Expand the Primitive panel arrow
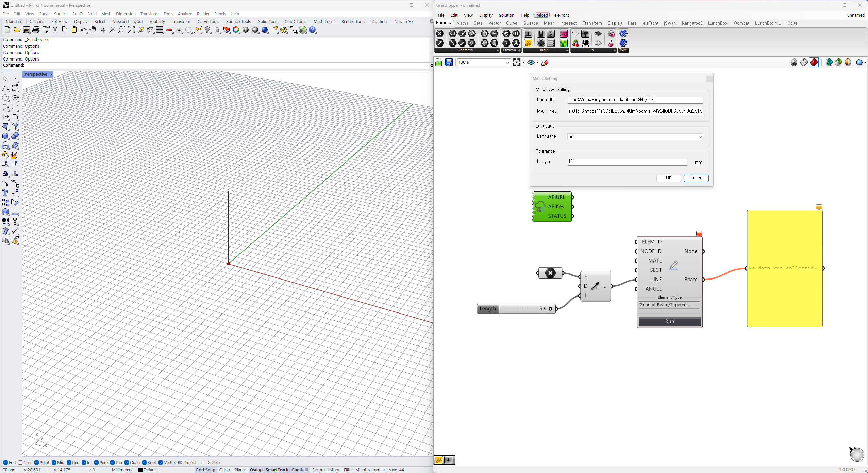This screenshot has width=868, height=473. coord(519,50)
